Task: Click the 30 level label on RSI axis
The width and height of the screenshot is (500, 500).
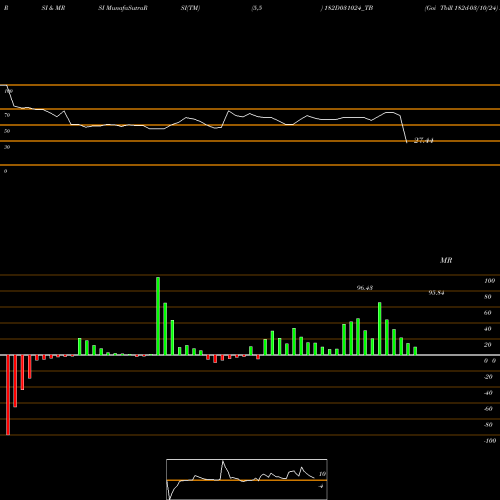Action: [7, 147]
